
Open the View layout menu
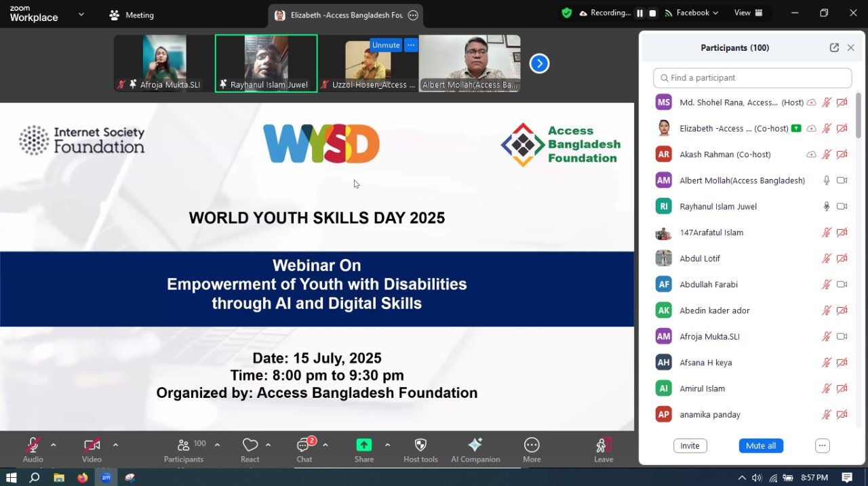tap(748, 12)
